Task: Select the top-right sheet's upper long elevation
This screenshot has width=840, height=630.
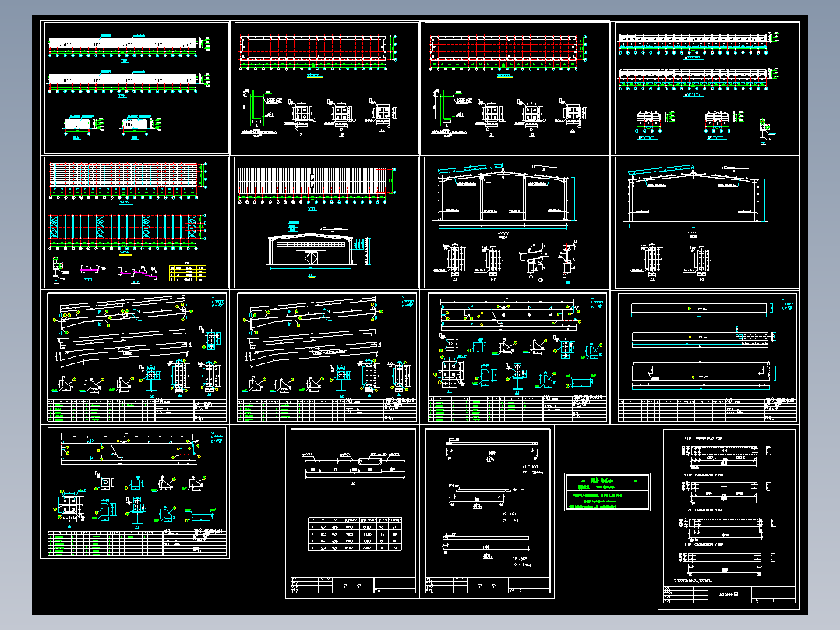Action: pyautogui.click(x=694, y=38)
